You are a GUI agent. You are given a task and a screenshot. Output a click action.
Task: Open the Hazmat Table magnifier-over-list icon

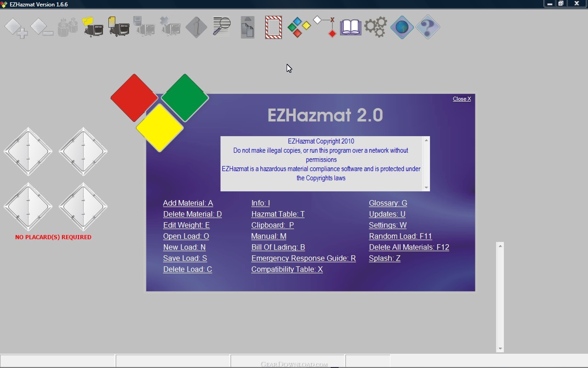(x=222, y=27)
